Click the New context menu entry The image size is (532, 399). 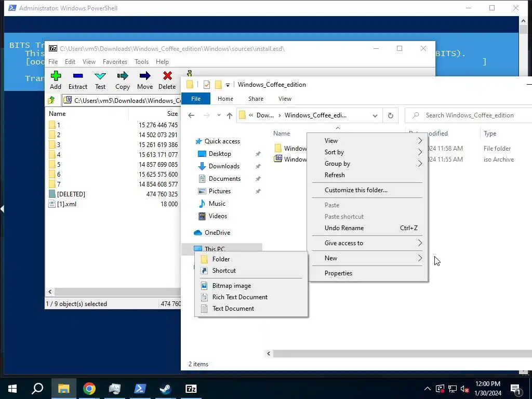(367, 258)
